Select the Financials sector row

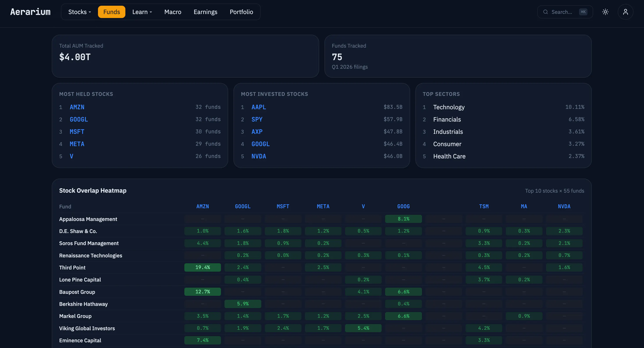coord(503,119)
